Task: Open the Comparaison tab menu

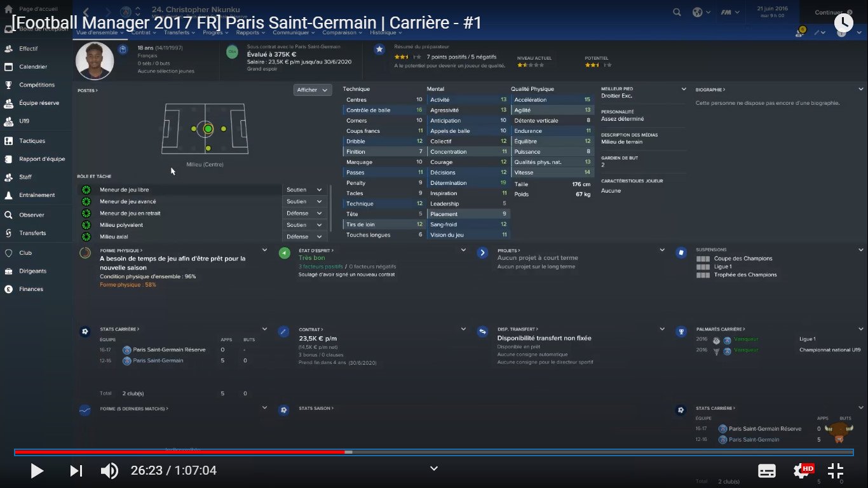Action: click(x=342, y=32)
